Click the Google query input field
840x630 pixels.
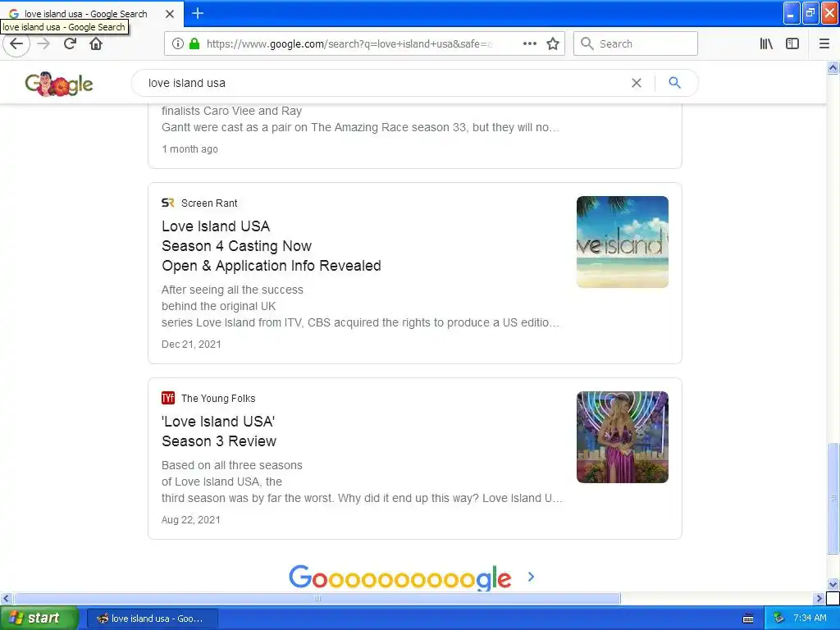click(386, 83)
